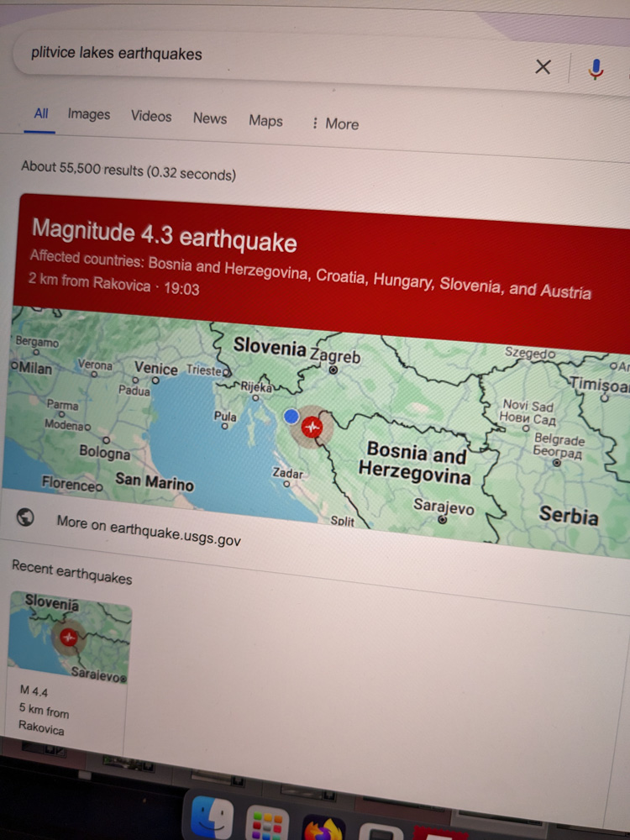Open the M 4.4 recent earthquake thumbnail

(69, 637)
